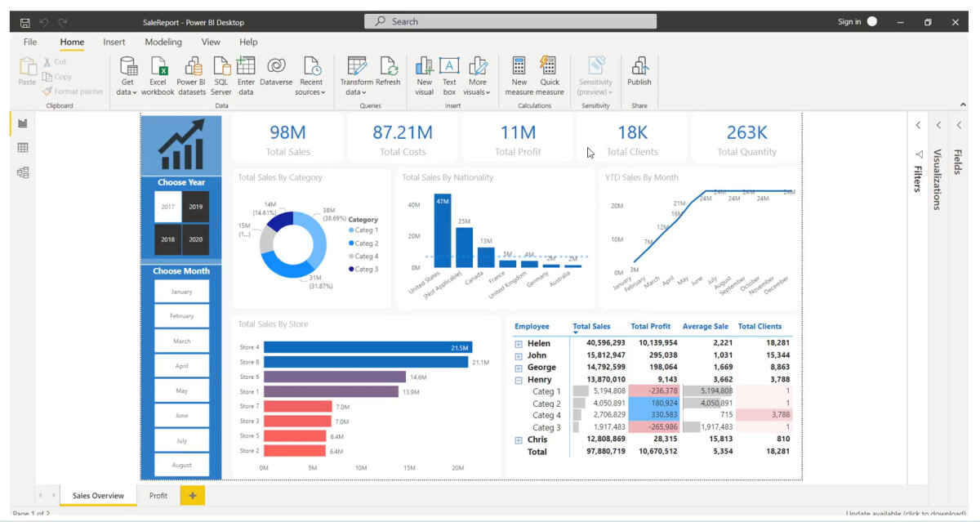Select the Excel workbook import icon
Viewport: 980px width, 522px height.
(x=158, y=74)
